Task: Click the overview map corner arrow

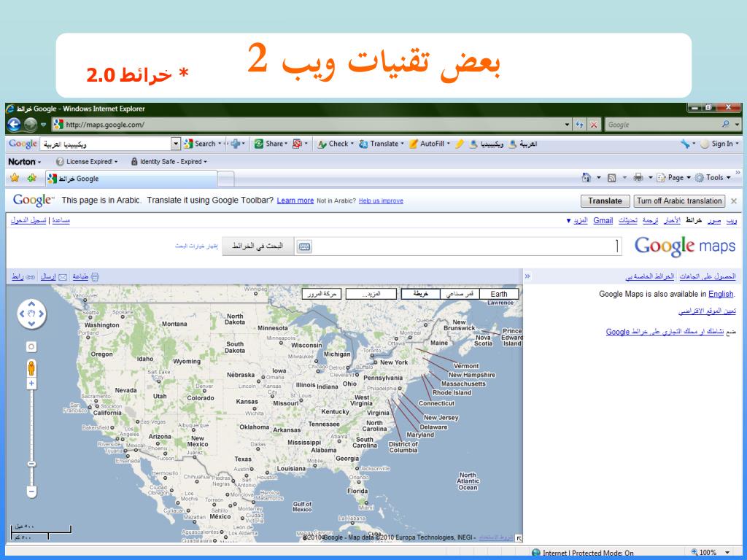Action: pyautogui.click(x=519, y=538)
